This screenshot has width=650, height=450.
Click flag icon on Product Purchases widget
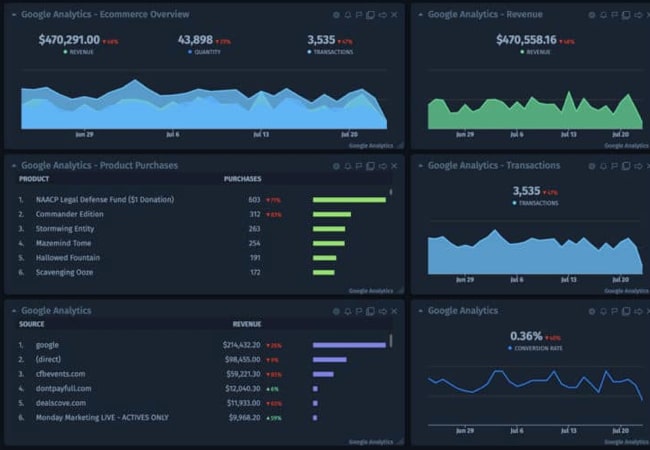click(359, 166)
